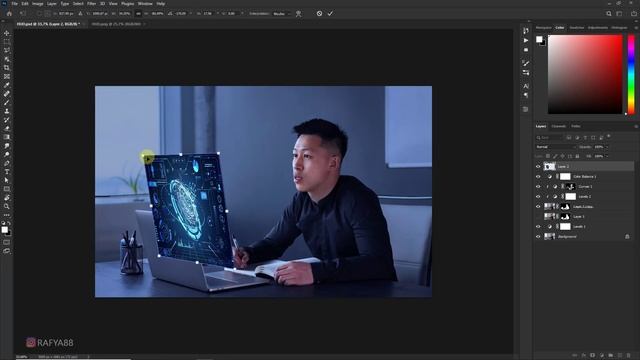The height and width of the screenshot is (360, 640).
Task: Open the File menu
Action: [x=14, y=4]
